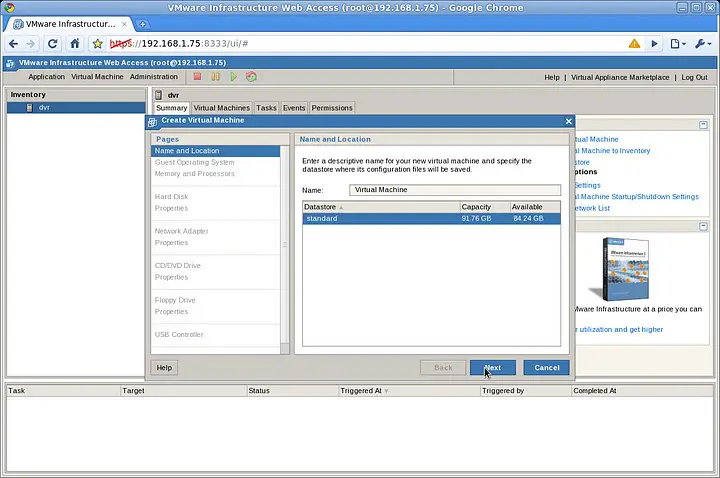The image size is (720, 478).
Task: Bookmark page with star icon
Action: 97,44
